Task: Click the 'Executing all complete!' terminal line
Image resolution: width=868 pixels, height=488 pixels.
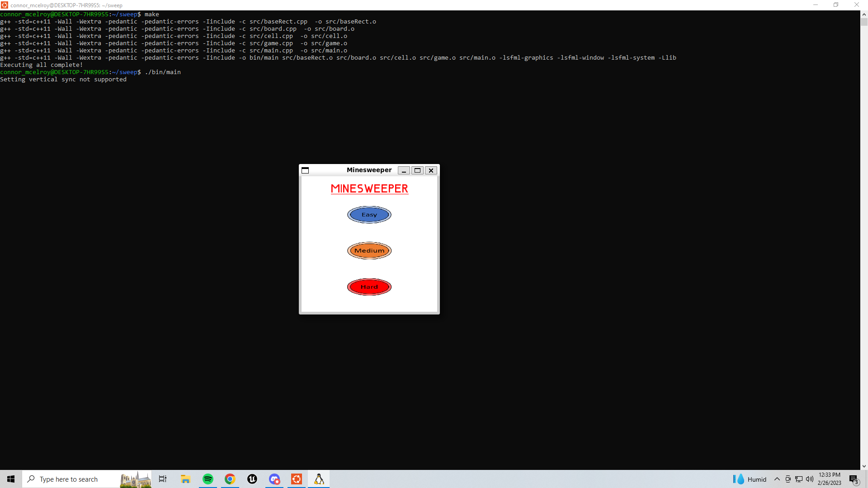Action: pyautogui.click(x=42, y=65)
